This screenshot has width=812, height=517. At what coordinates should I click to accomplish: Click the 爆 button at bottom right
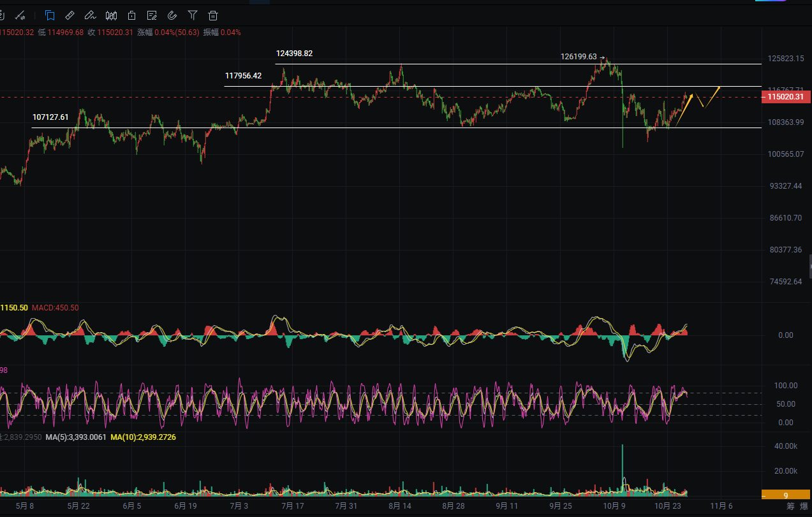pyautogui.click(x=804, y=506)
